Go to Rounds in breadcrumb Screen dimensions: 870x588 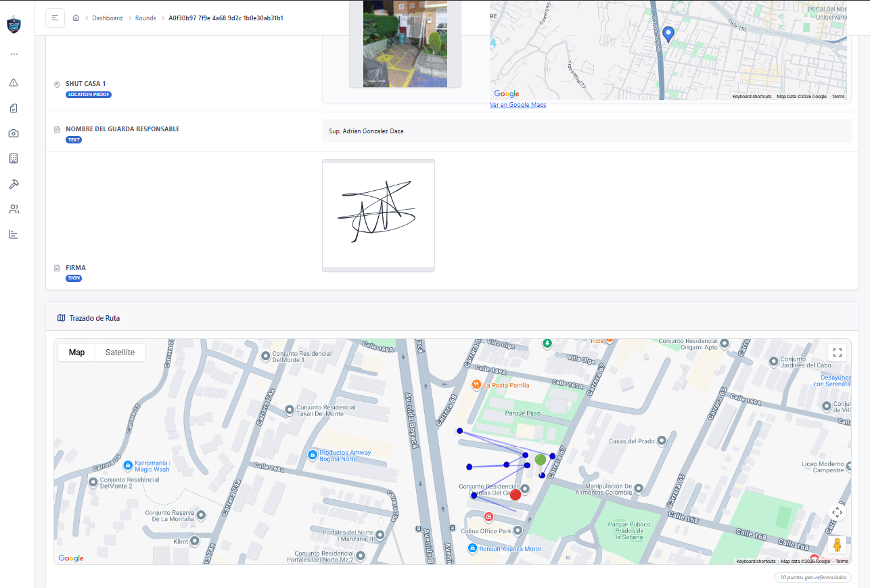[x=145, y=18]
